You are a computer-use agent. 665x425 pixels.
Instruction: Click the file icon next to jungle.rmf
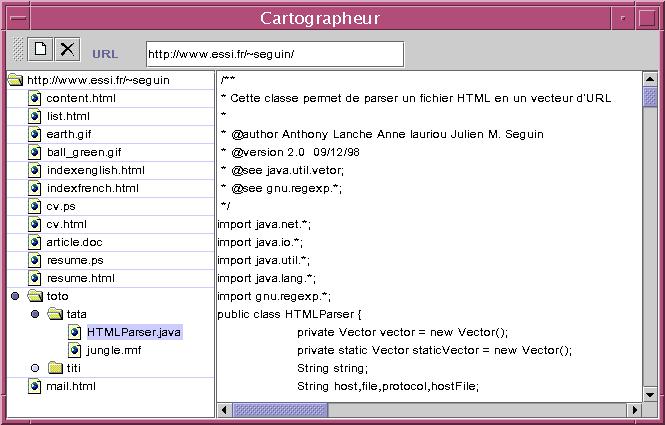[75, 350]
